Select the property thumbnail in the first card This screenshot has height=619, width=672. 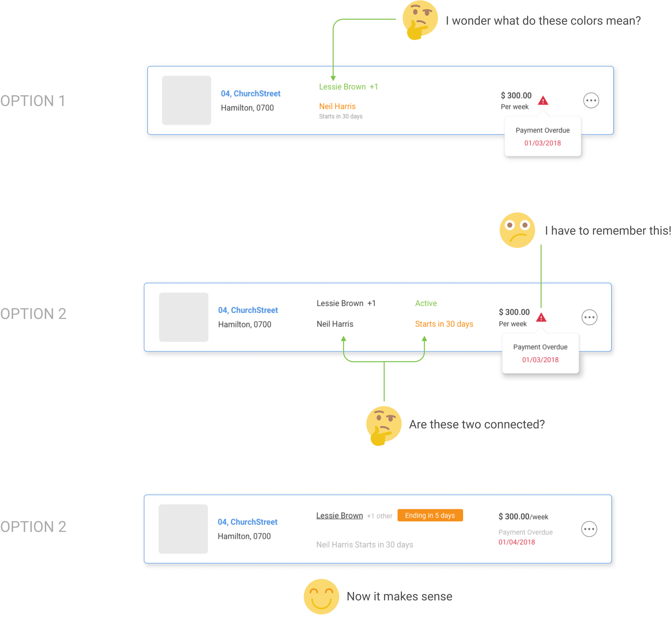coord(186,101)
